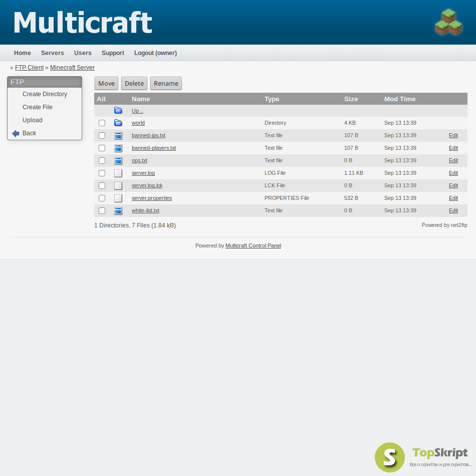The image size is (476, 476).
Task: Click the Name column header
Action: click(141, 99)
